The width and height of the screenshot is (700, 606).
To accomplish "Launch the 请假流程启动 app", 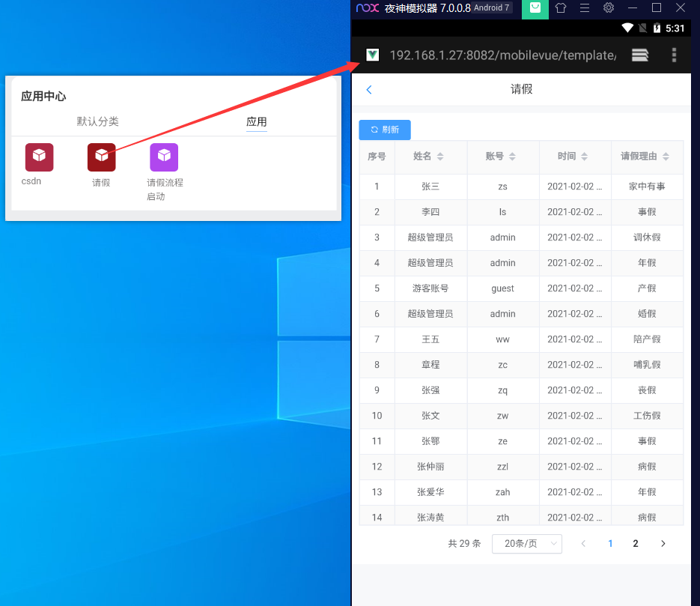I will 164,157.
